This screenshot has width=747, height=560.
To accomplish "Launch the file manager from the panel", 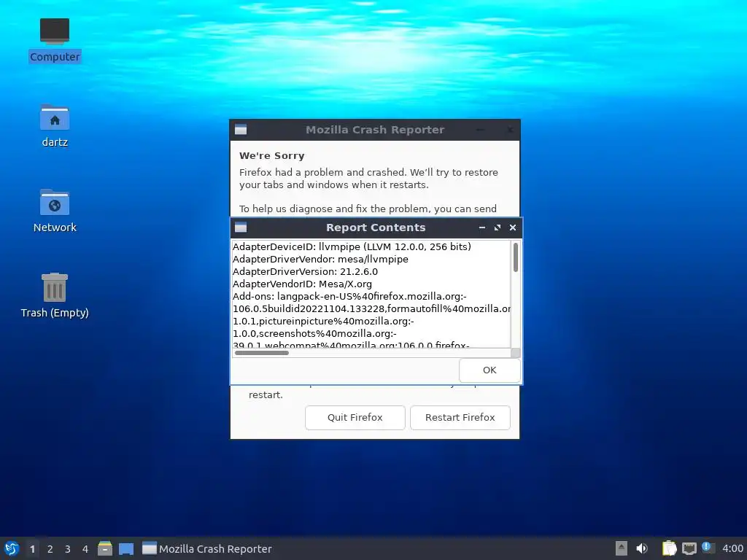I will pyautogui.click(x=105, y=548).
